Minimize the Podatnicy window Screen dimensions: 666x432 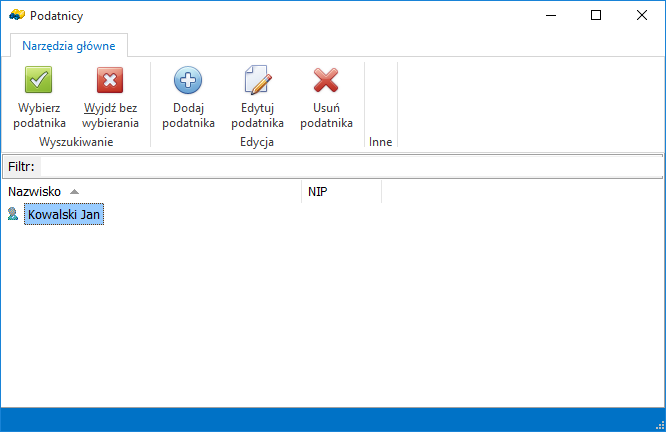pos(551,15)
